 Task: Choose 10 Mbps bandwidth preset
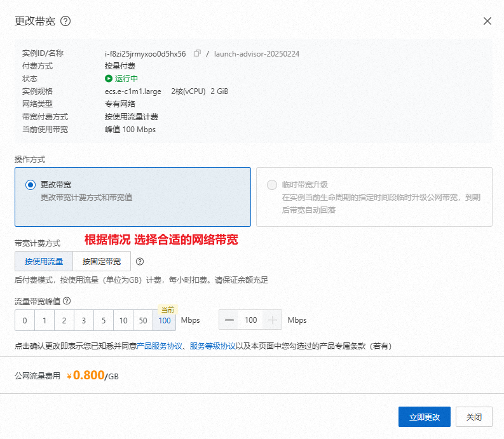(x=123, y=320)
